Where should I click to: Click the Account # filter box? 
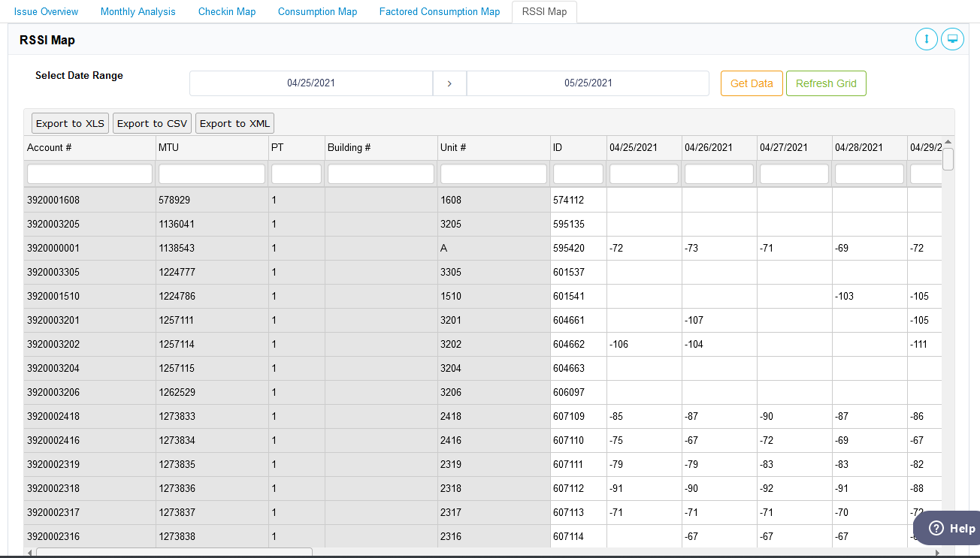click(89, 173)
